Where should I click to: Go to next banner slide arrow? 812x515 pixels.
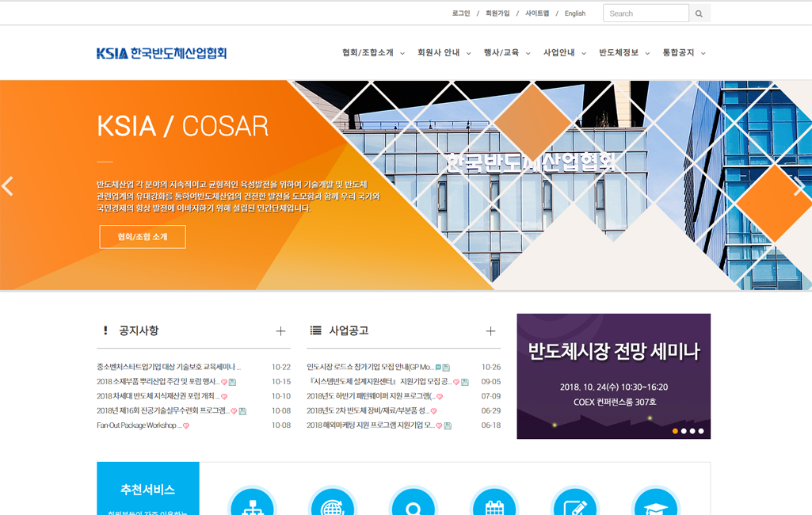click(799, 186)
